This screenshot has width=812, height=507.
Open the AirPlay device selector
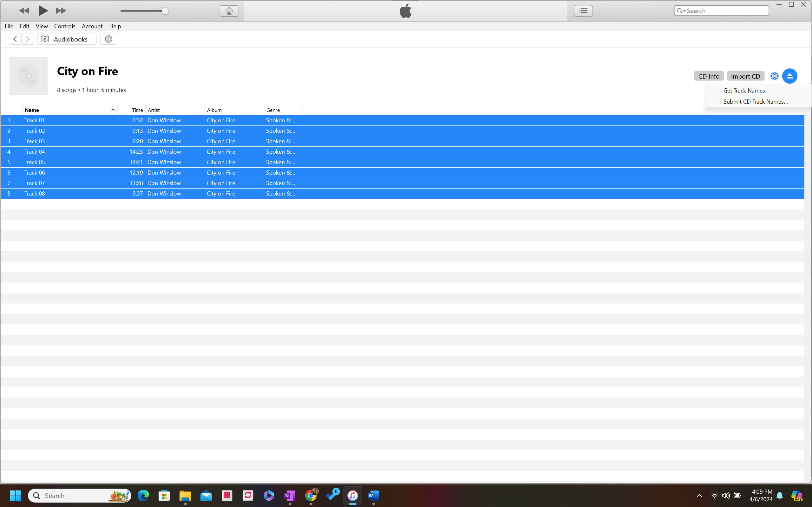coord(228,10)
